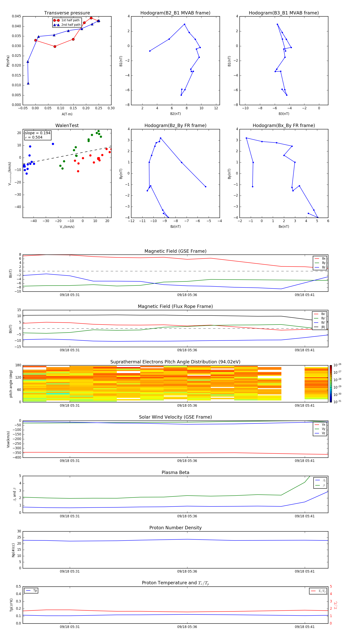
Task: Select "Vx" in the solar wind legend
Action: point(320,425)
